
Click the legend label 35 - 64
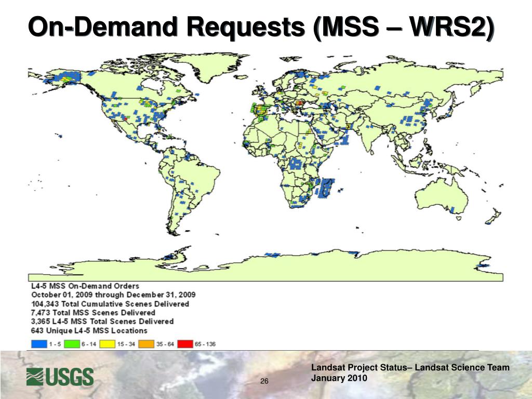coord(165,344)
